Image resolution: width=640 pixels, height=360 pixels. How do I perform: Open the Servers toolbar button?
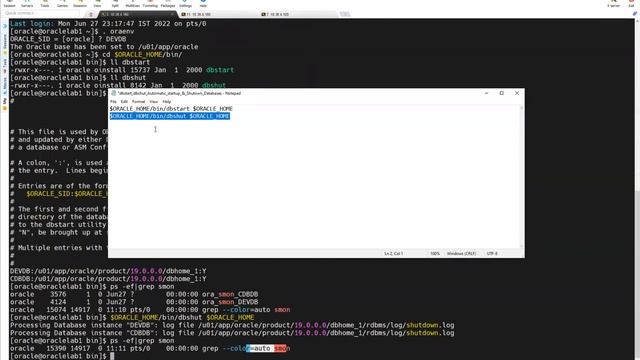click(27, 4)
